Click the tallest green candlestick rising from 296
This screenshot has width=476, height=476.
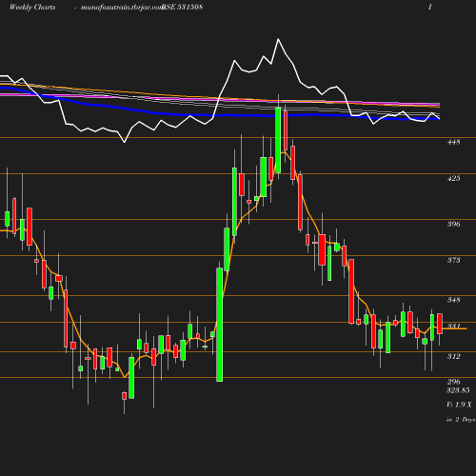220,325
